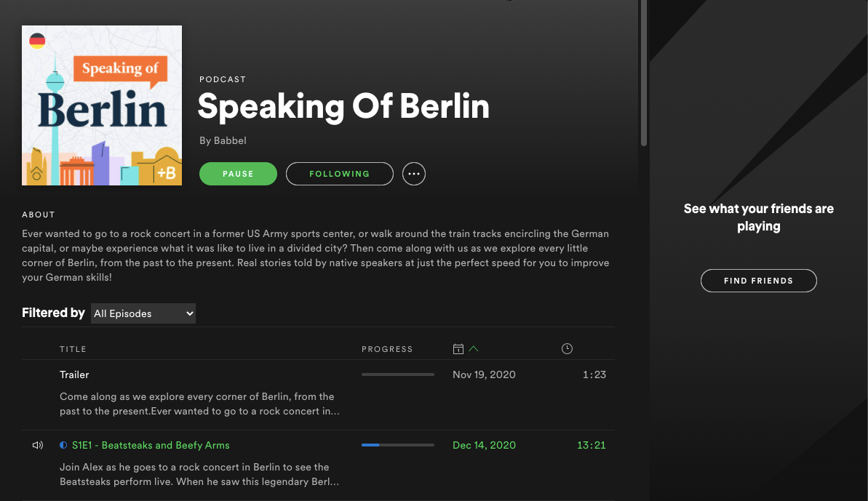Image resolution: width=868 pixels, height=501 pixels.
Task: Click the PROGRESS column header
Action: pos(387,349)
